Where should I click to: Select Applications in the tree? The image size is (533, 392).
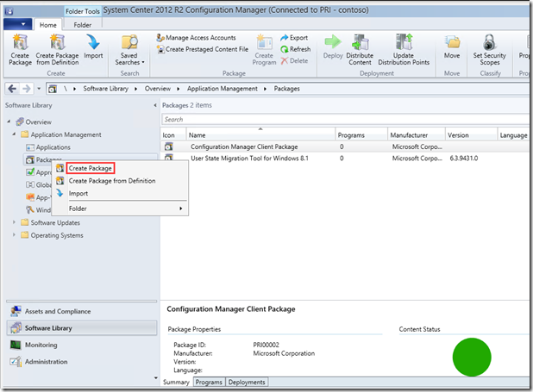48,147
